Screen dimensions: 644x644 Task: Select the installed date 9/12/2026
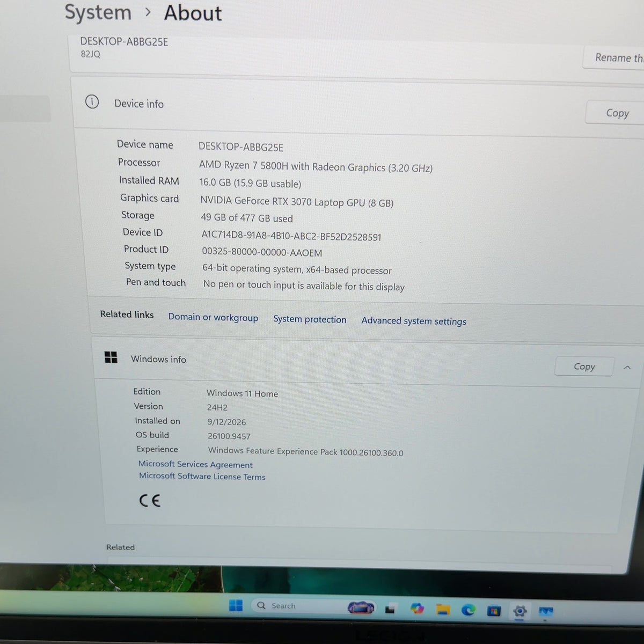click(x=226, y=422)
